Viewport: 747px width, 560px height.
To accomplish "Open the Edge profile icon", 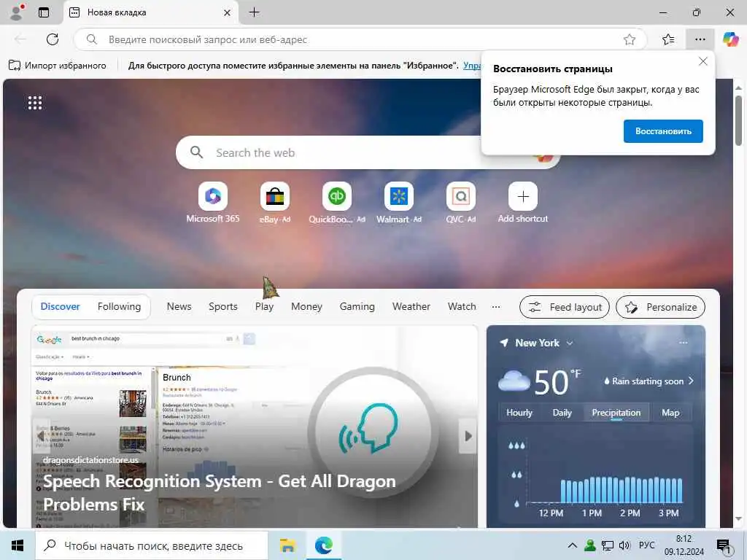I will [17, 12].
